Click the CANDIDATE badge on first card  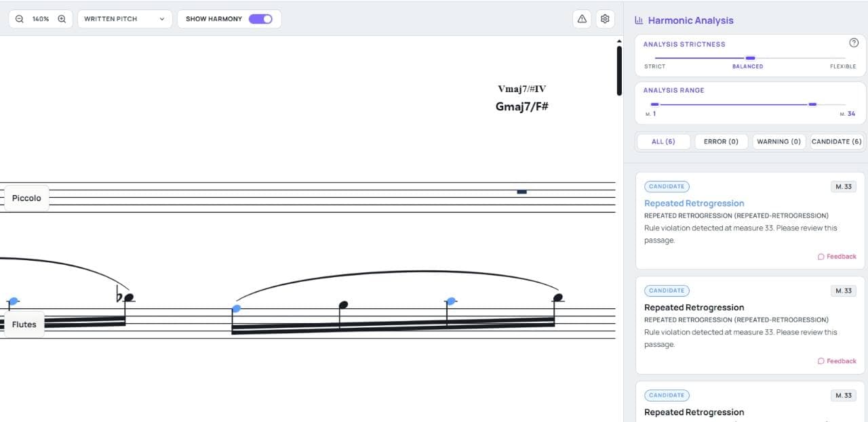(667, 186)
